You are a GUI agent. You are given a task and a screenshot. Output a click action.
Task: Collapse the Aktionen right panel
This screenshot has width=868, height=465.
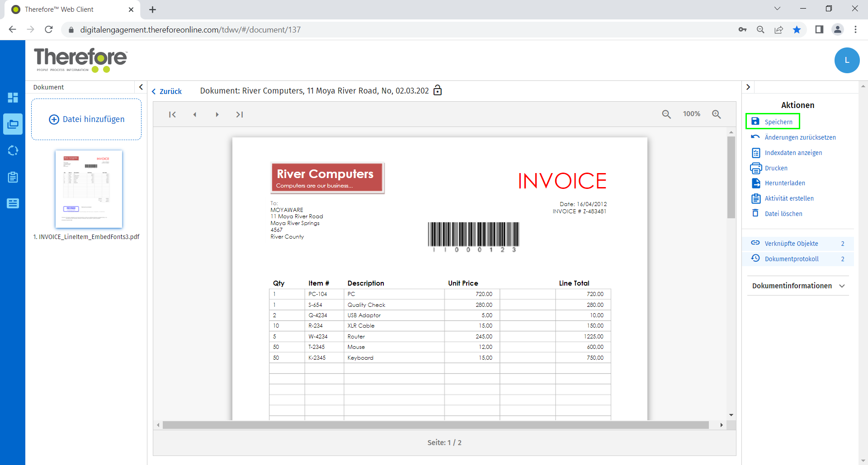click(x=748, y=87)
